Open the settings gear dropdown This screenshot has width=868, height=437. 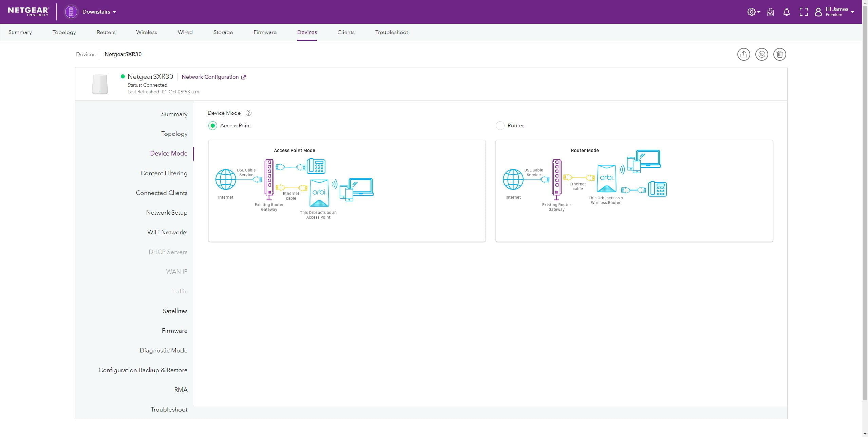click(753, 12)
